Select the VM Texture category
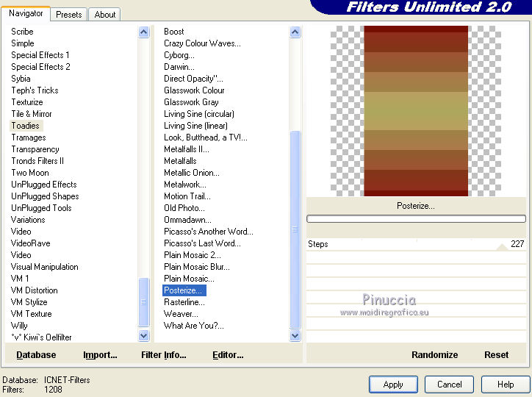Screen dimensions: 532x397 31,314
